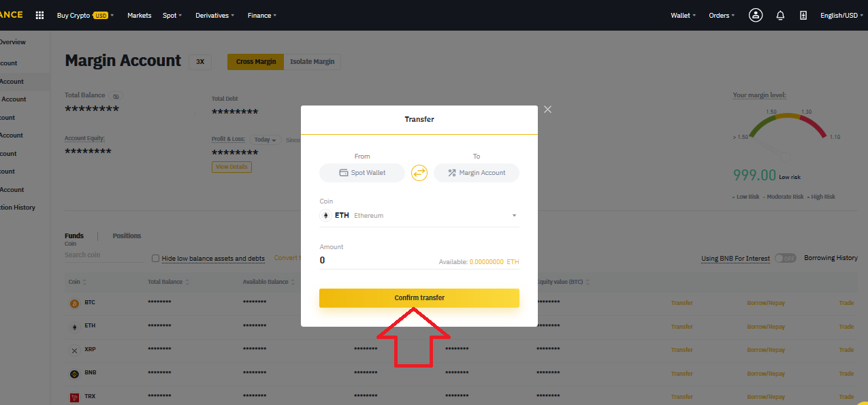Click Trade in the BTC row
This screenshot has height=405, width=868.
846,303
